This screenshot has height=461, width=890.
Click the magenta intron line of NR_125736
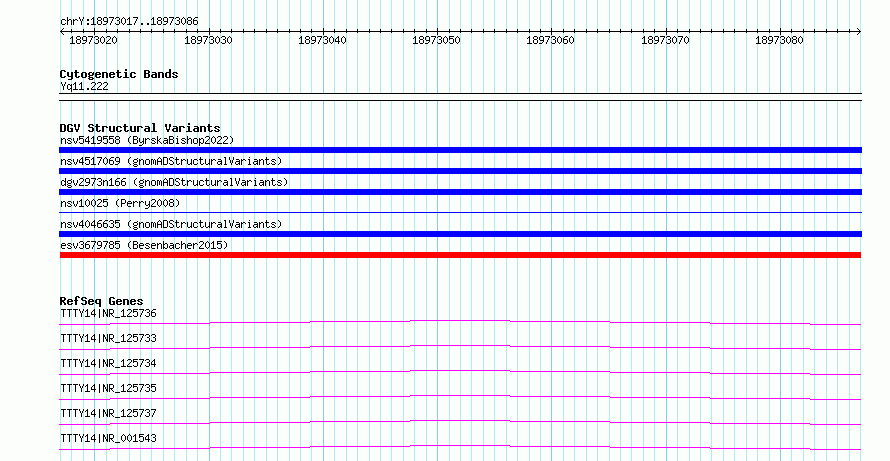[x=460, y=321]
